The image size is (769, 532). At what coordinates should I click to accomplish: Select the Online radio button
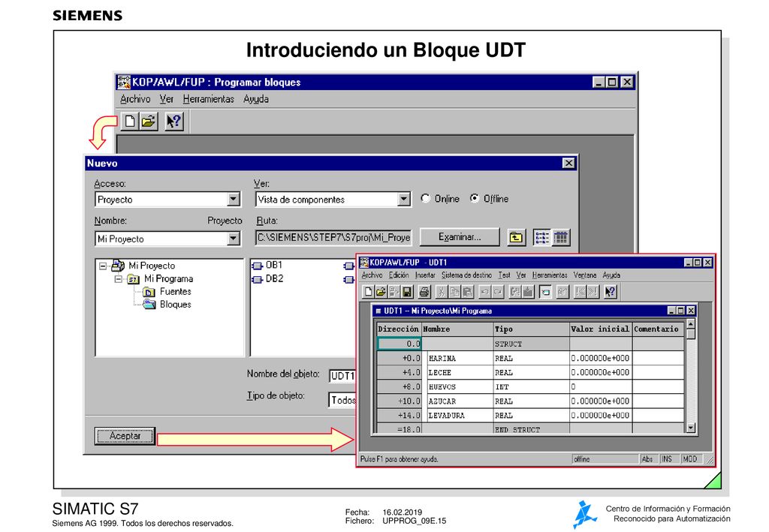425,198
